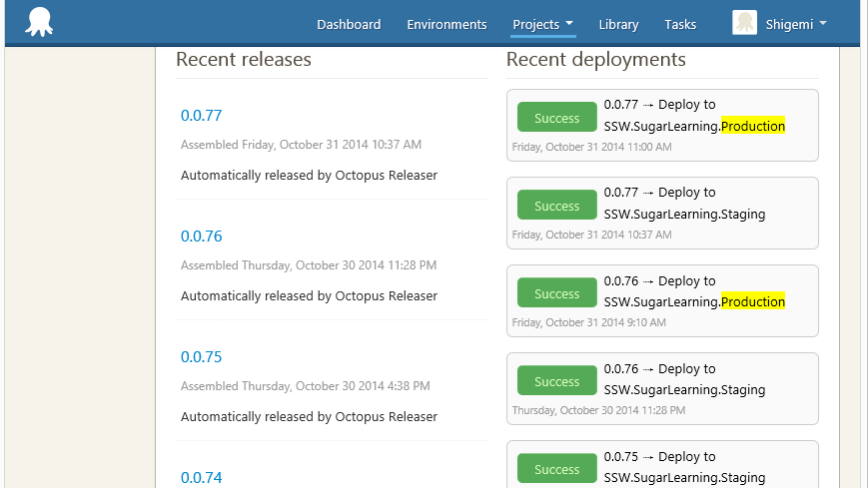This screenshot has width=868, height=488.
Task: Click timestamp 'Thursday, October 30 2014 11:28 PM'
Action: (x=598, y=410)
